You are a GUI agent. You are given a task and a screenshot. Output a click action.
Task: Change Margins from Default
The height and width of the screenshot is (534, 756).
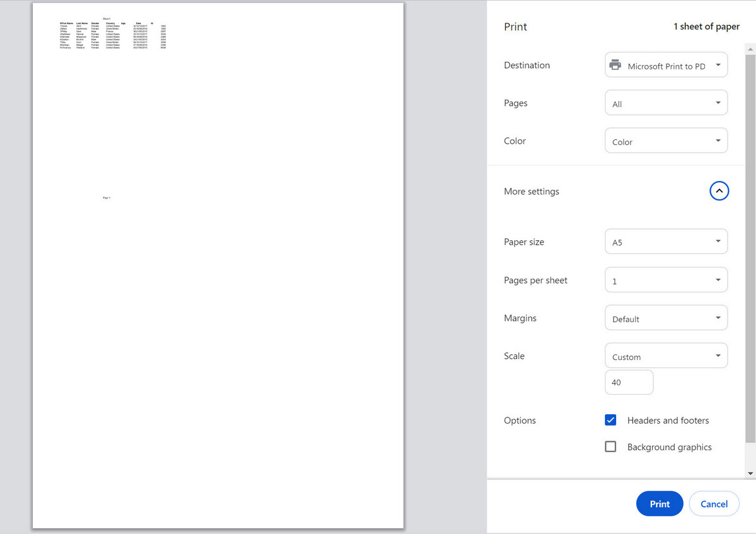666,317
